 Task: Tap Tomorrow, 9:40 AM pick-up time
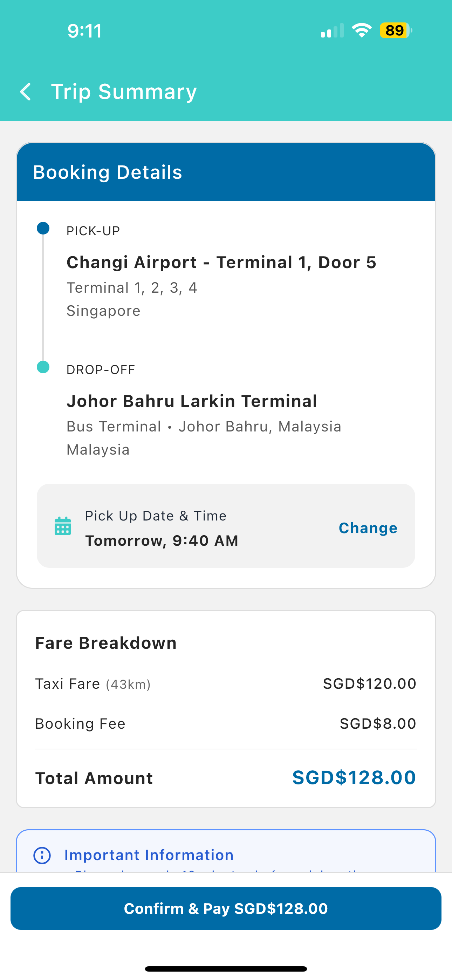click(162, 540)
